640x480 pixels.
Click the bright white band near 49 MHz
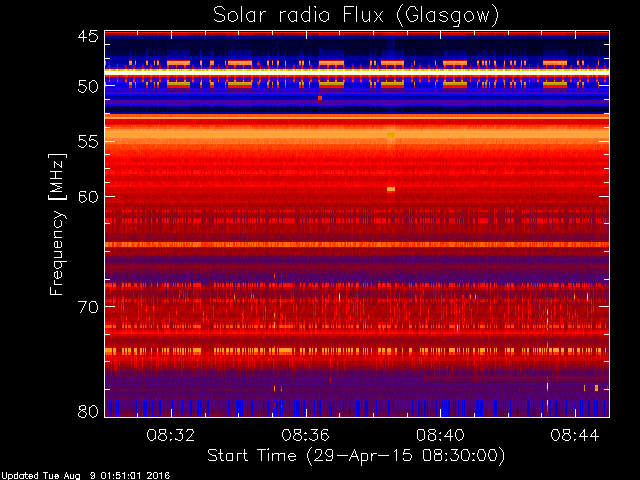click(x=356, y=73)
